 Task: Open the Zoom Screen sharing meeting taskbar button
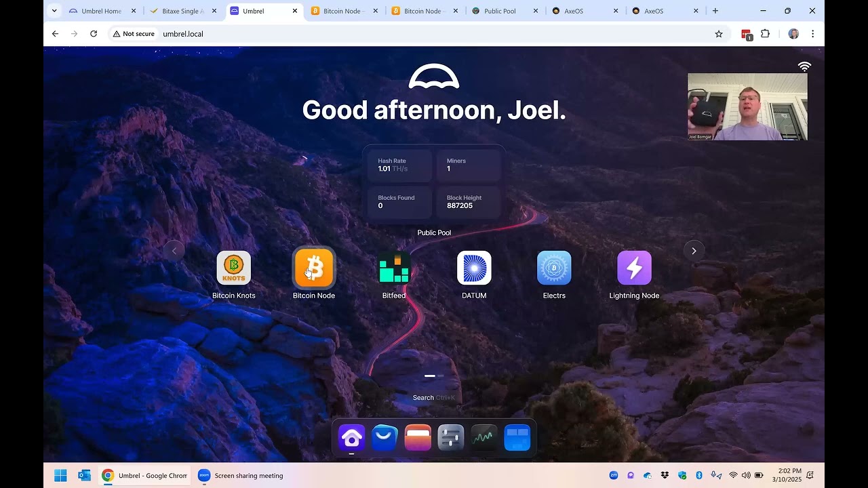pos(241,476)
